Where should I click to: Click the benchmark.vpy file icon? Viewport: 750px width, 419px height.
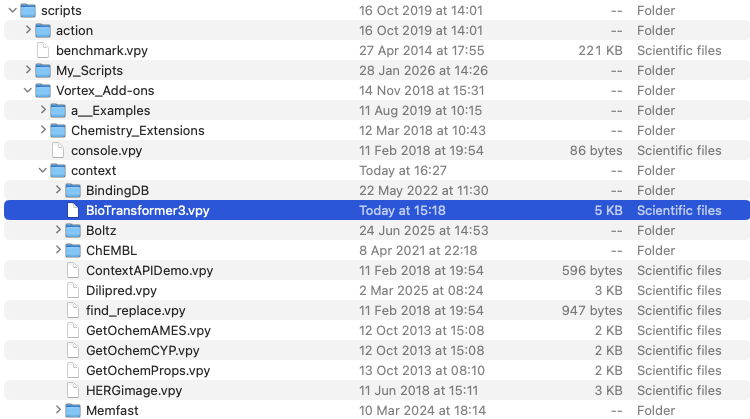42,50
